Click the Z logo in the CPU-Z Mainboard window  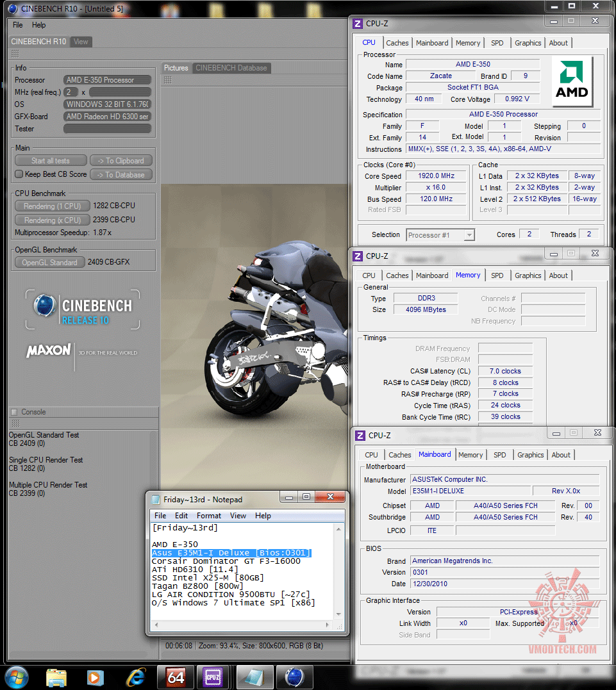pos(360,436)
